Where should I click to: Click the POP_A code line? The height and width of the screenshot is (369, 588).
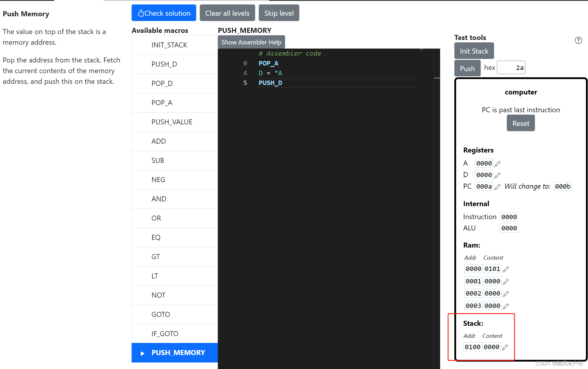(268, 63)
